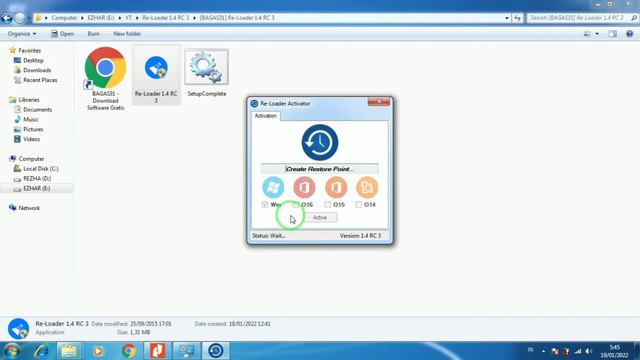Open Pictures library
The width and height of the screenshot is (640, 360).
(33, 129)
